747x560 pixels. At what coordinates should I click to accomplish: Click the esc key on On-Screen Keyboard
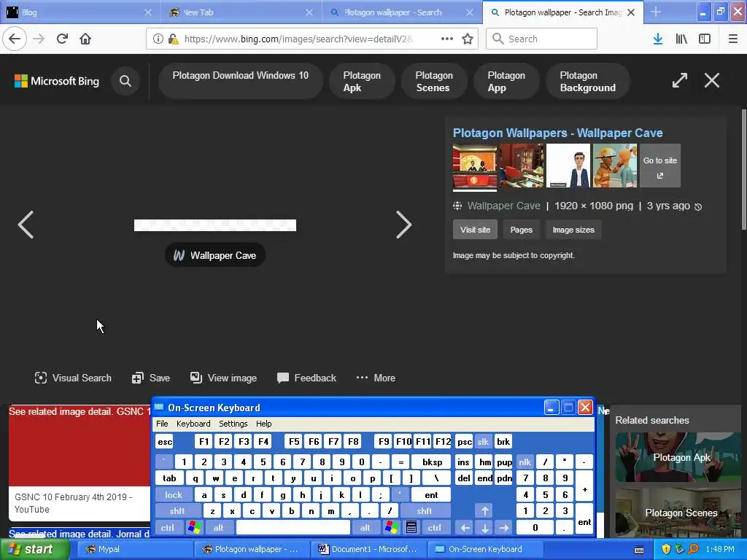(165, 441)
